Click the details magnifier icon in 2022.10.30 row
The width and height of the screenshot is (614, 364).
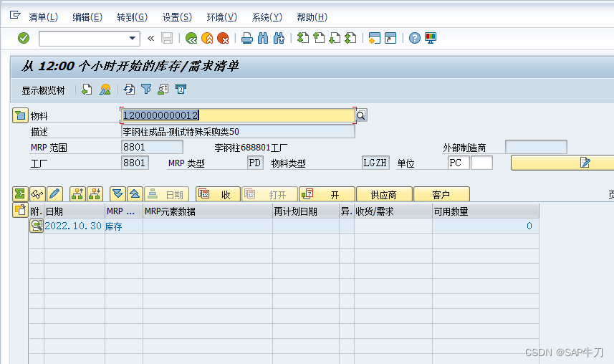click(x=37, y=226)
